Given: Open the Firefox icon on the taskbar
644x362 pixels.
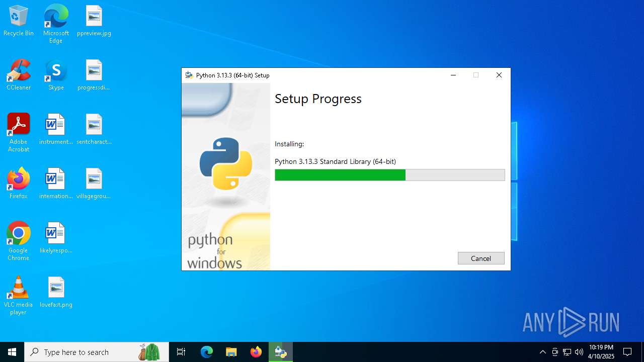Looking at the screenshot, I should pos(256,352).
